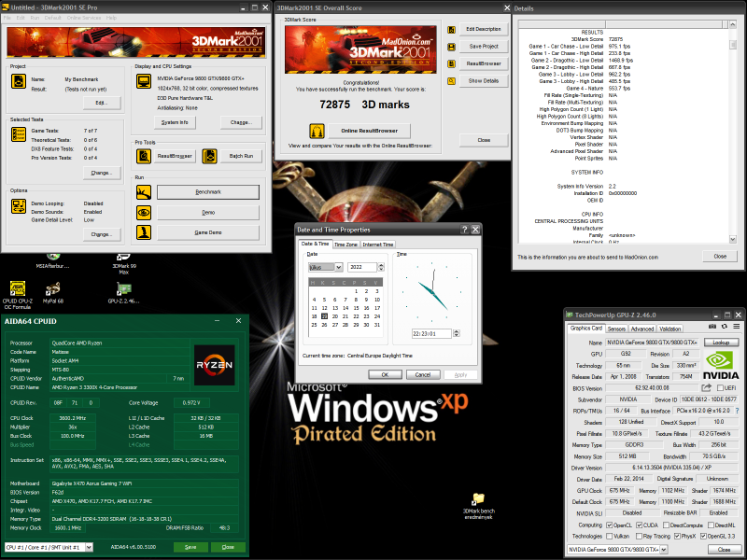Viewport: 747px width, 560px height.
Task: Toggle the OpenGL 3.3 checkbox
Action: click(703, 536)
